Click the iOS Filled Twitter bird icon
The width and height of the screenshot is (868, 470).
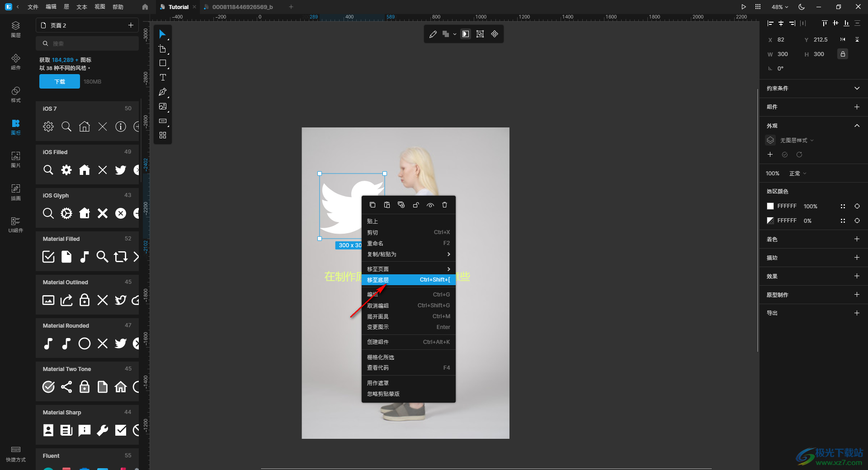click(x=121, y=170)
